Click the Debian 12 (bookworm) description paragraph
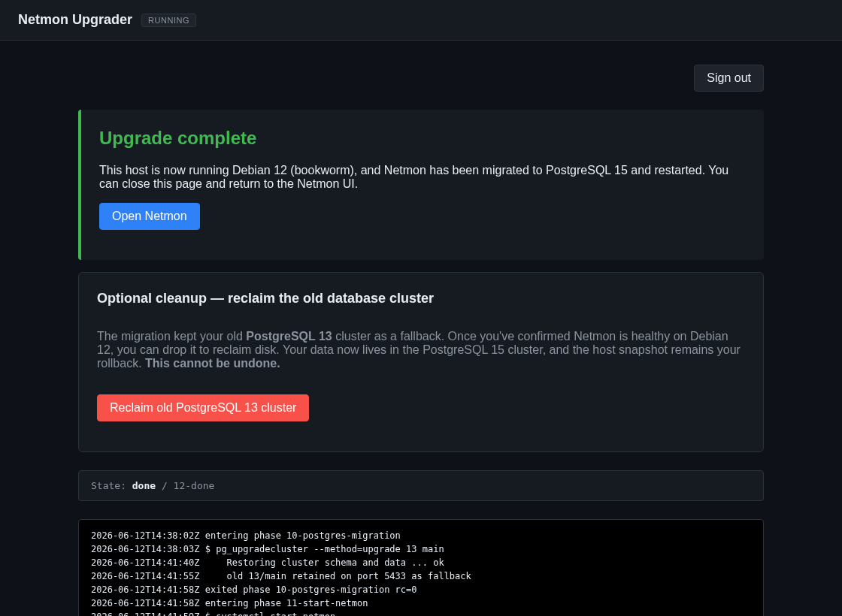The height and width of the screenshot is (616, 842). pyautogui.click(x=414, y=177)
